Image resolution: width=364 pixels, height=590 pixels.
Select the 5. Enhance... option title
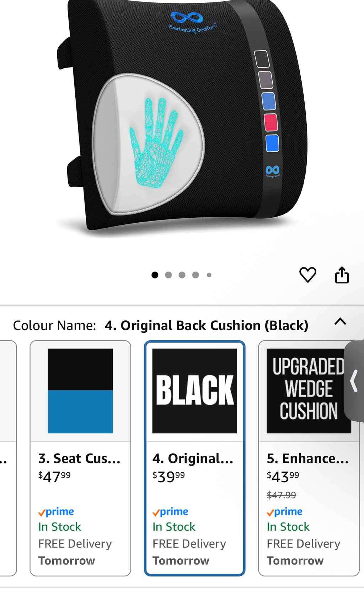pos(307,458)
